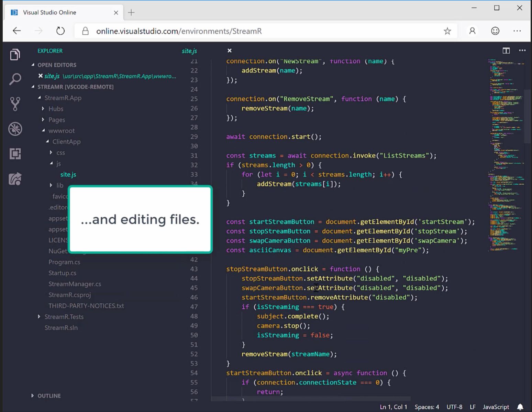
Task: Click the Split Editor icon above the code
Action: coord(506,50)
